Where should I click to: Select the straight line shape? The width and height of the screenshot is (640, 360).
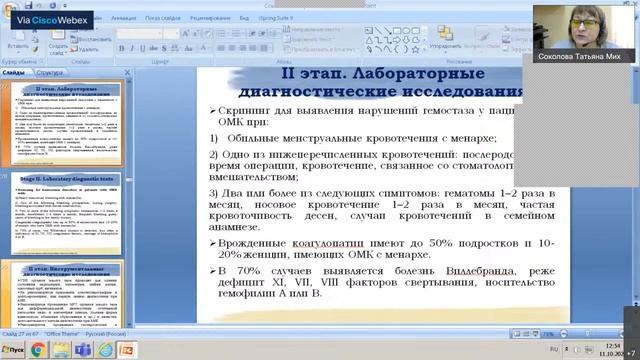[378, 31]
